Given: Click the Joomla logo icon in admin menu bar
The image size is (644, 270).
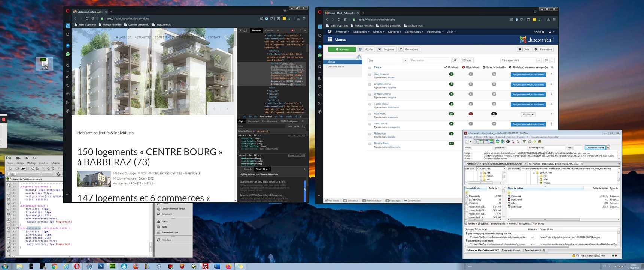Looking at the screenshot, I should click(329, 32).
